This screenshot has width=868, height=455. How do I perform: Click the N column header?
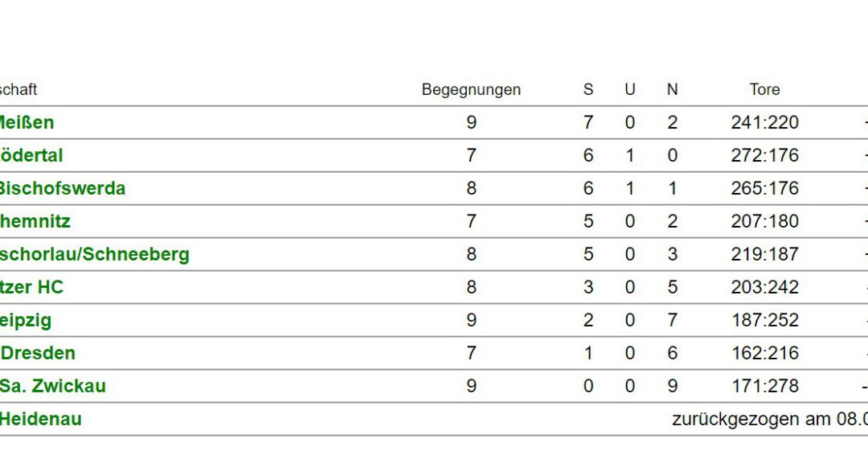tap(672, 89)
